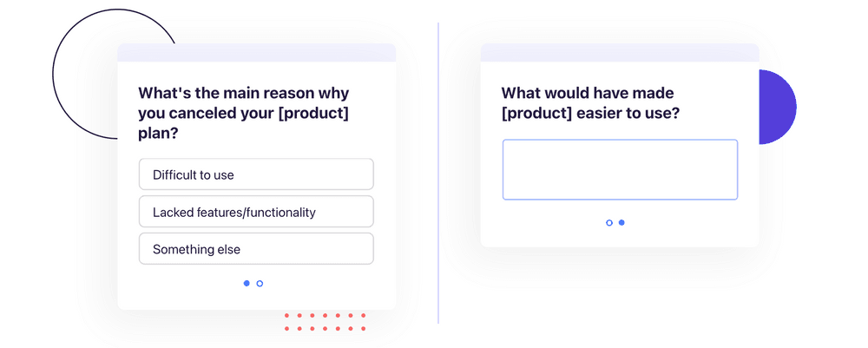The width and height of the screenshot is (868, 348).
Task: Click the filled pagination dot under cancellation survey
Action: (x=247, y=283)
